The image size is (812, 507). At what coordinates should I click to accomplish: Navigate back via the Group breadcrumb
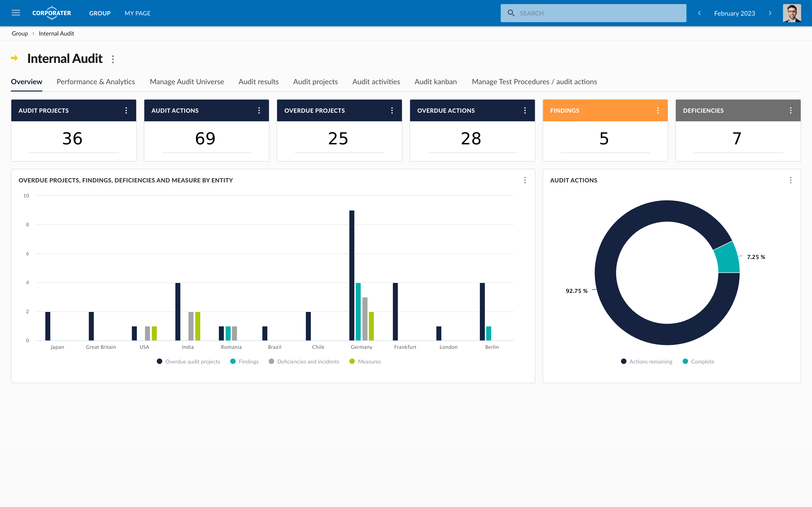coord(20,33)
